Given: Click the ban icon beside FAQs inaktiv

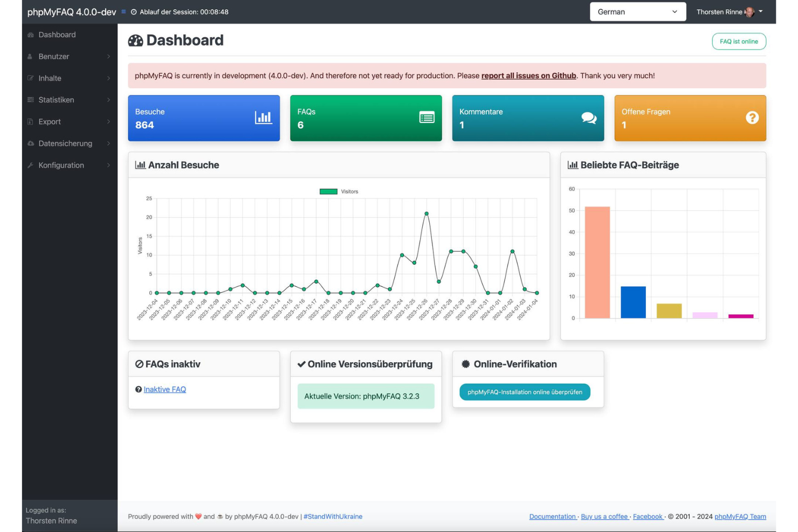Looking at the screenshot, I should coord(139,364).
